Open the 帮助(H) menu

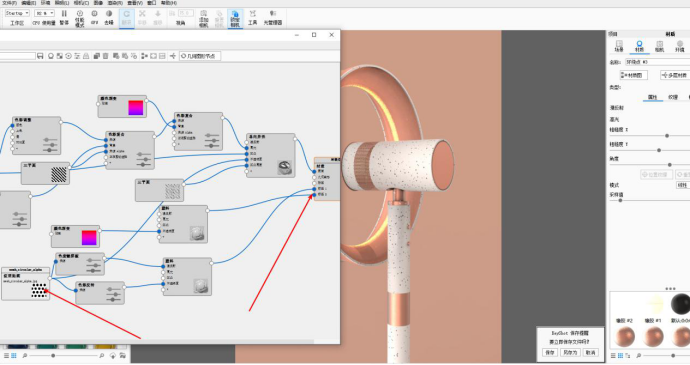click(x=169, y=3)
